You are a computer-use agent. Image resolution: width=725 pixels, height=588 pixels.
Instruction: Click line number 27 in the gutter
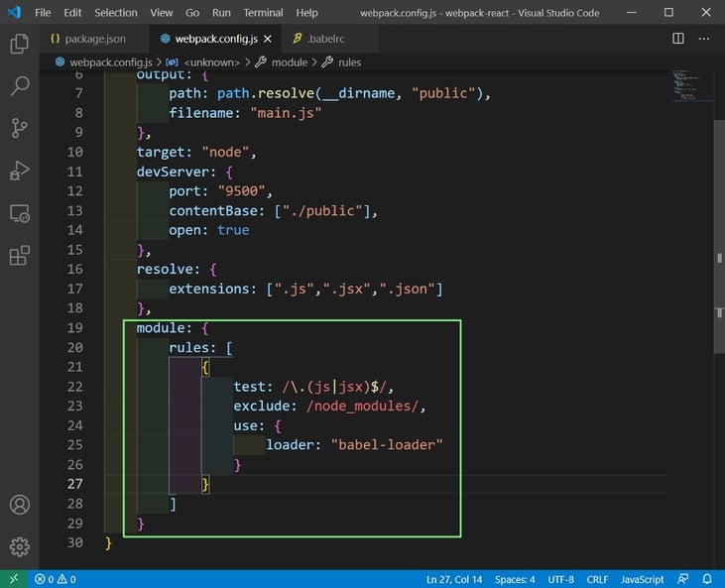click(75, 484)
